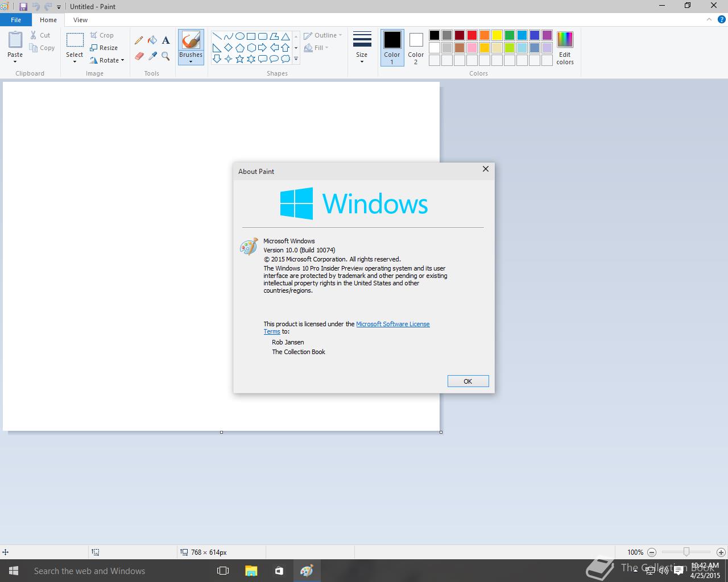Select the Eraser tool
The height and width of the screenshot is (582, 728).
pos(139,56)
